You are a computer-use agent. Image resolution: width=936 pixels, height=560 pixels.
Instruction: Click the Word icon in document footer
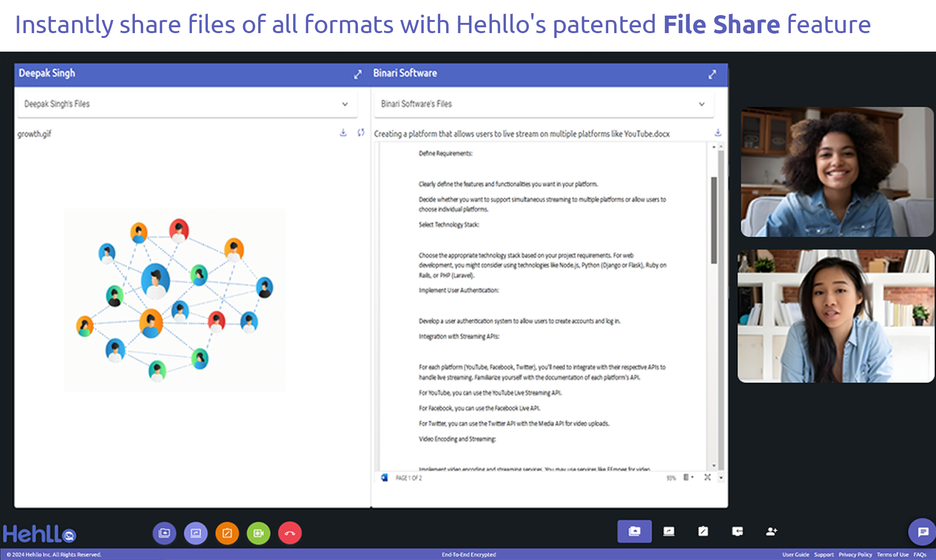tap(384, 478)
